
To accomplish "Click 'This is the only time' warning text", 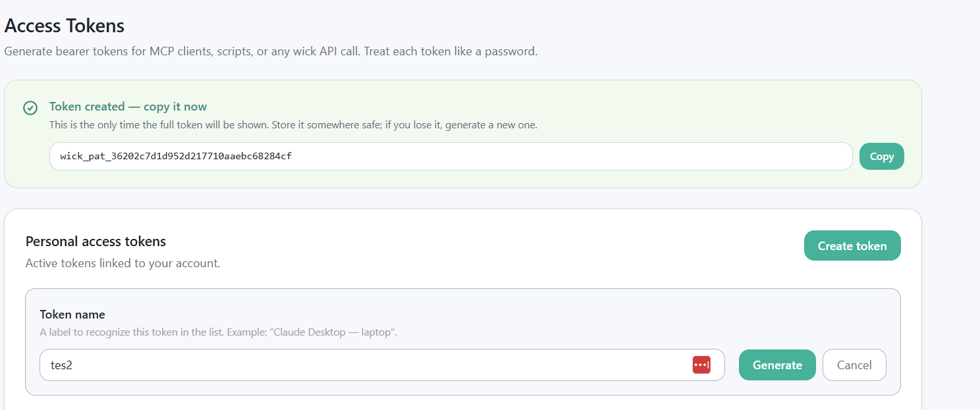I will [x=293, y=124].
